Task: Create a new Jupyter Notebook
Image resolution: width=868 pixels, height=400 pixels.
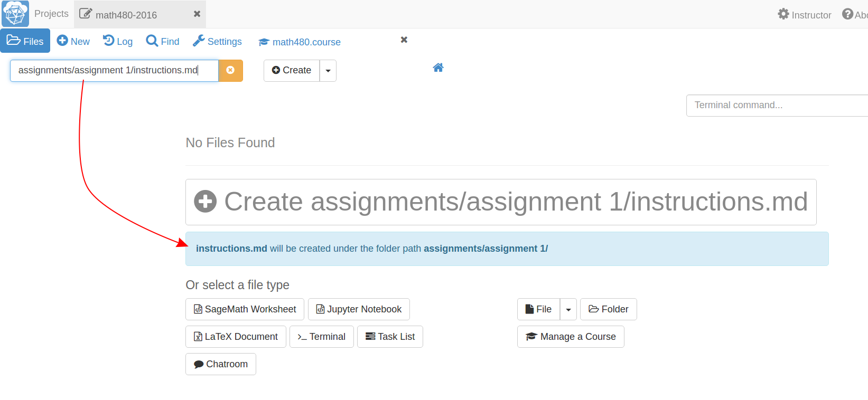Action: tap(359, 309)
